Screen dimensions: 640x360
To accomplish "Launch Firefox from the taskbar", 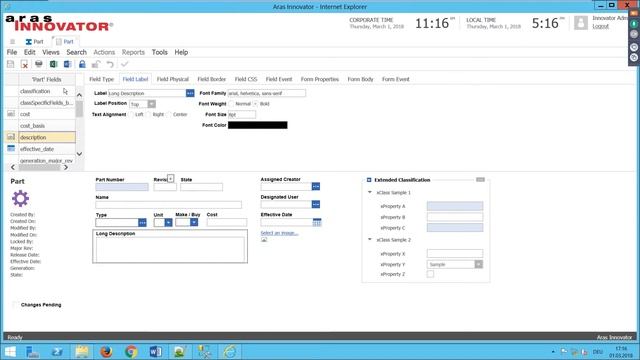I will [x=106, y=351].
